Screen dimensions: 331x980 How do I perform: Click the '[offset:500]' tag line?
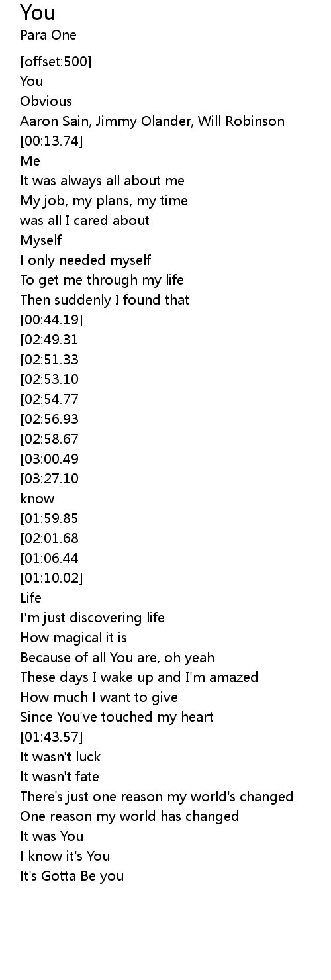click(56, 62)
